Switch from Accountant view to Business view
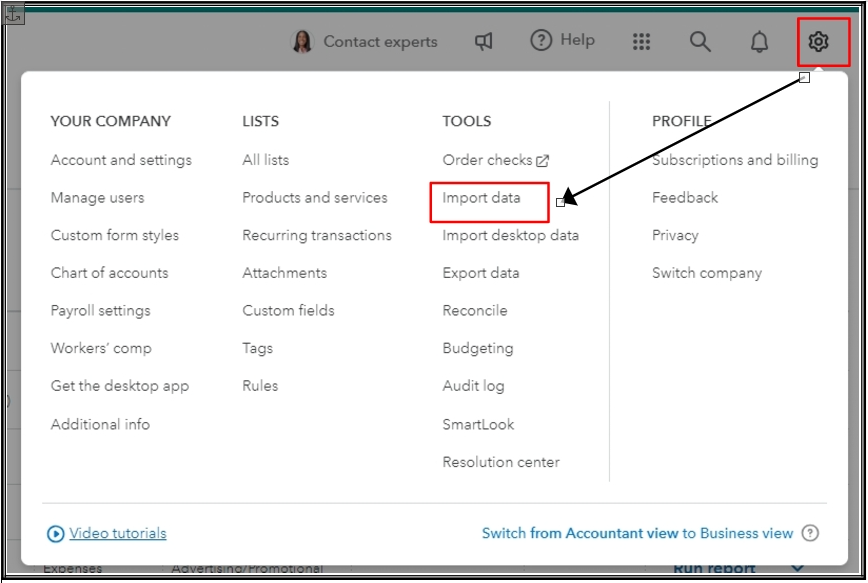868x583 pixels. click(637, 534)
